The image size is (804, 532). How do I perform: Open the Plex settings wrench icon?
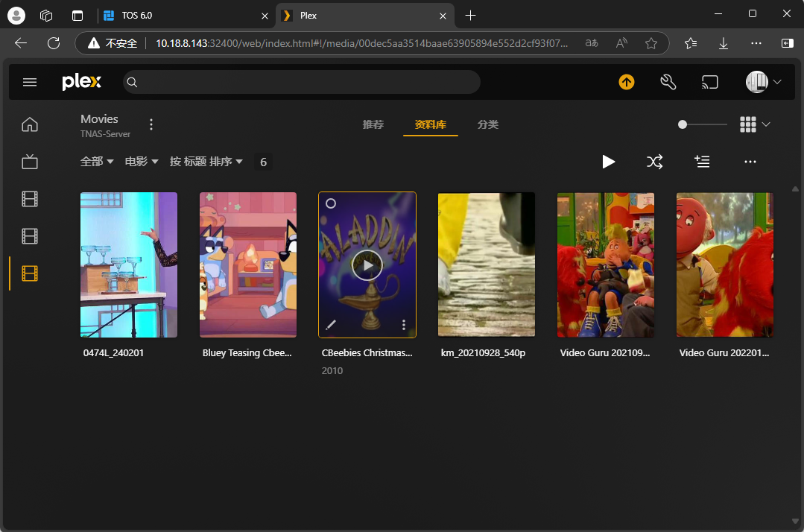pyautogui.click(x=668, y=82)
